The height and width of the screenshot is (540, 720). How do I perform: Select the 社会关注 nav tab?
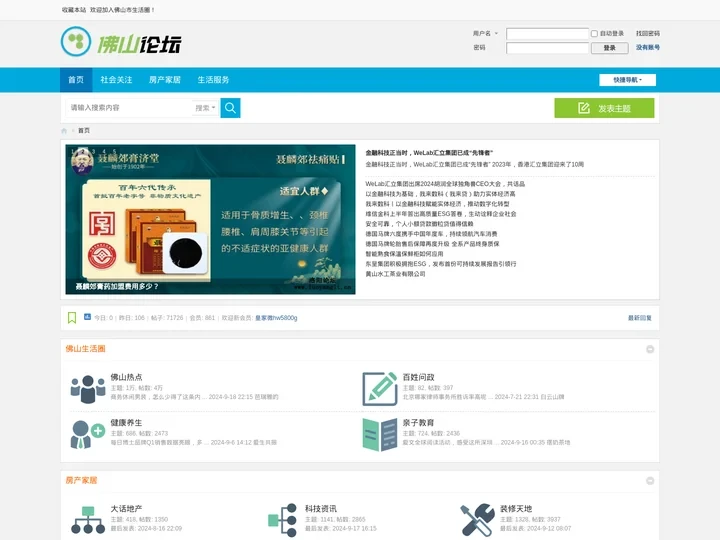(116, 80)
